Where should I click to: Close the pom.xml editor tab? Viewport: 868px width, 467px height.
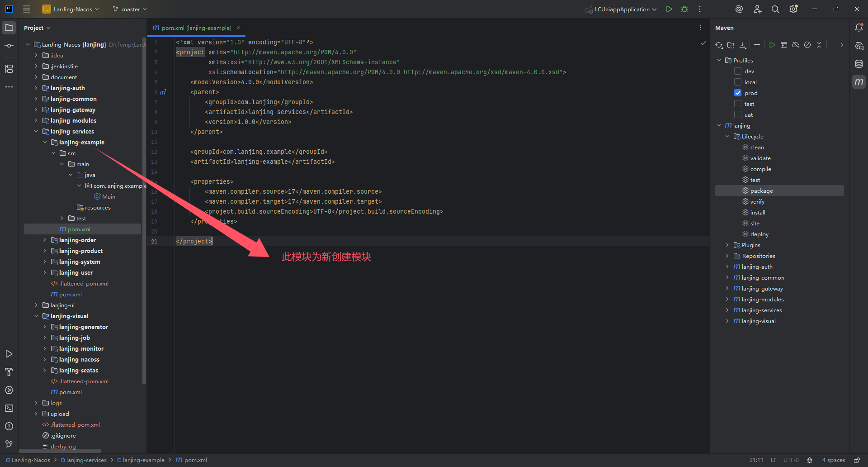(238, 28)
